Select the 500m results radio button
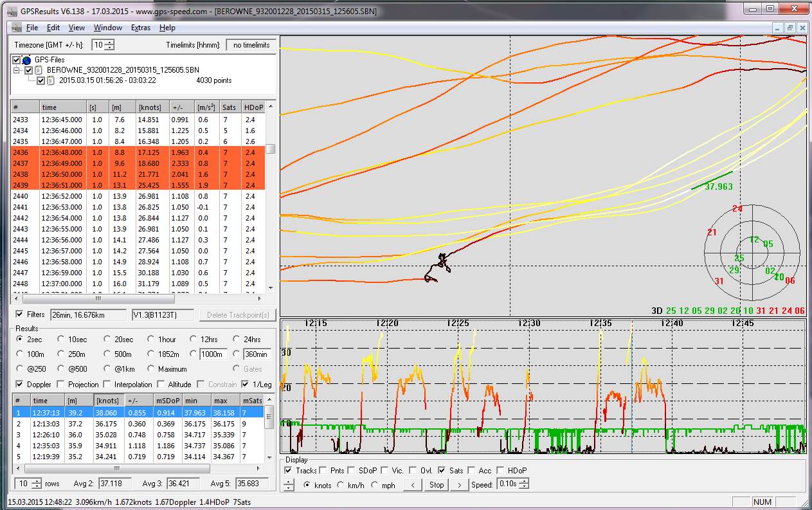Image resolution: width=812 pixels, height=510 pixels. pyautogui.click(x=106, y=354)
